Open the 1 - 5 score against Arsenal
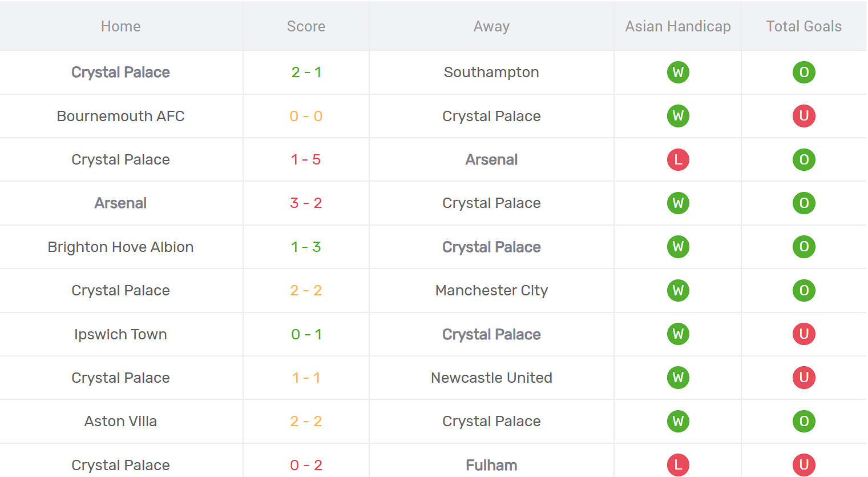The image size is (868, 477). click(x=306, y=160)
